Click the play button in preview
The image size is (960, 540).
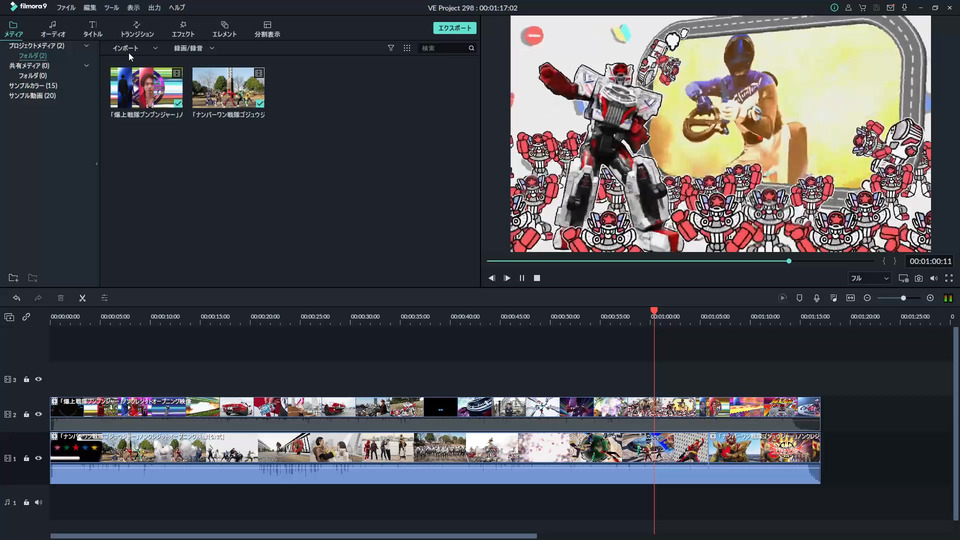[507, 278]
